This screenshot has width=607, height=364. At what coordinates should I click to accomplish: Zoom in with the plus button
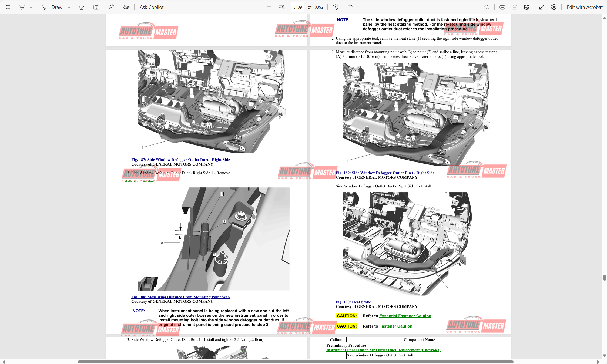[x=269, y=7]
